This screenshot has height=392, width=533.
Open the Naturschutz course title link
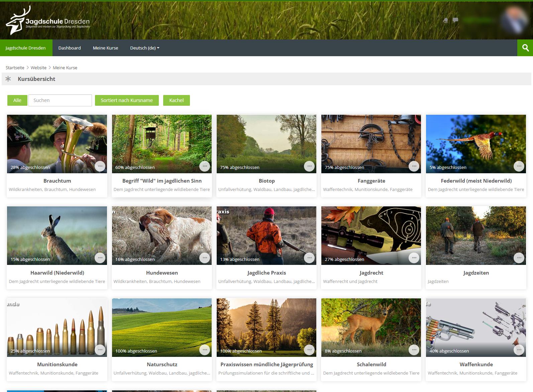tap(162, 365)
